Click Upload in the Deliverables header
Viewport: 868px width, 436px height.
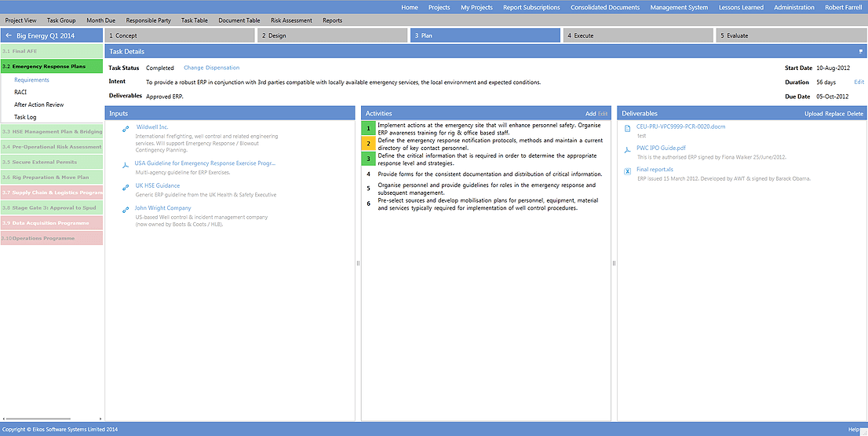[813, 114]
